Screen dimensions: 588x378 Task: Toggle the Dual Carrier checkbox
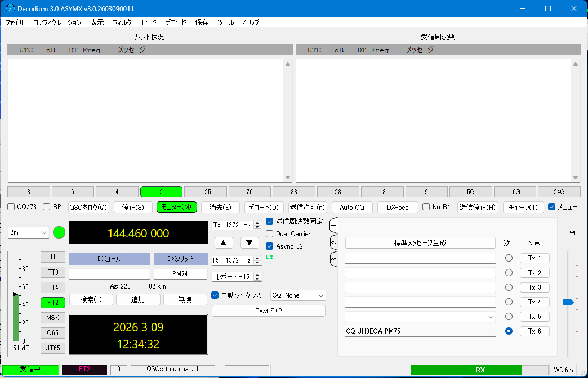270,234
